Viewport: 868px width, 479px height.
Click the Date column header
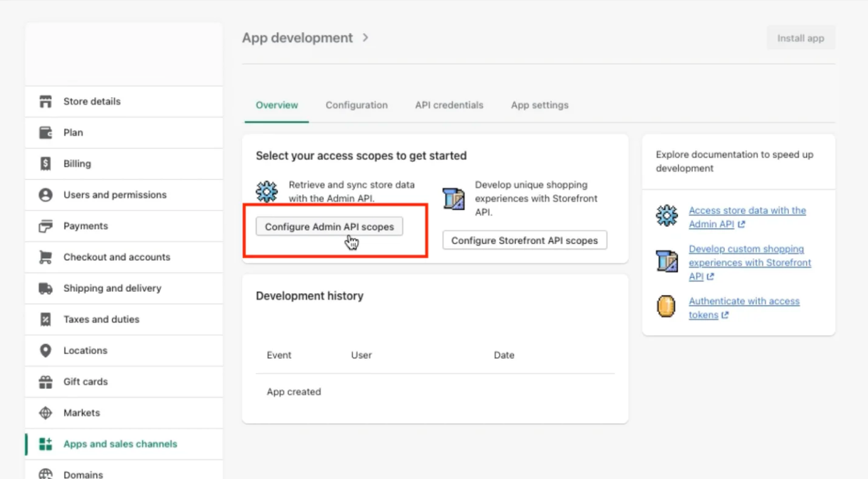(x=504, y=355)
